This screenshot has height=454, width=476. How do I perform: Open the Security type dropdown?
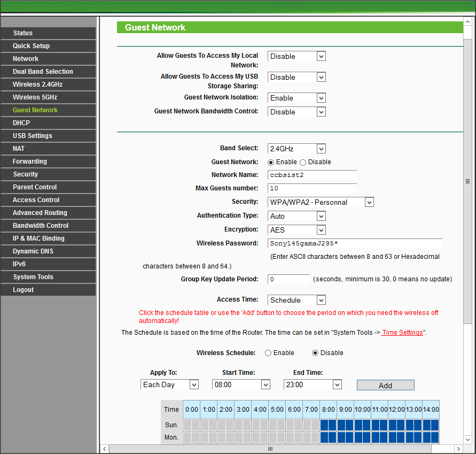coord(321,202)
